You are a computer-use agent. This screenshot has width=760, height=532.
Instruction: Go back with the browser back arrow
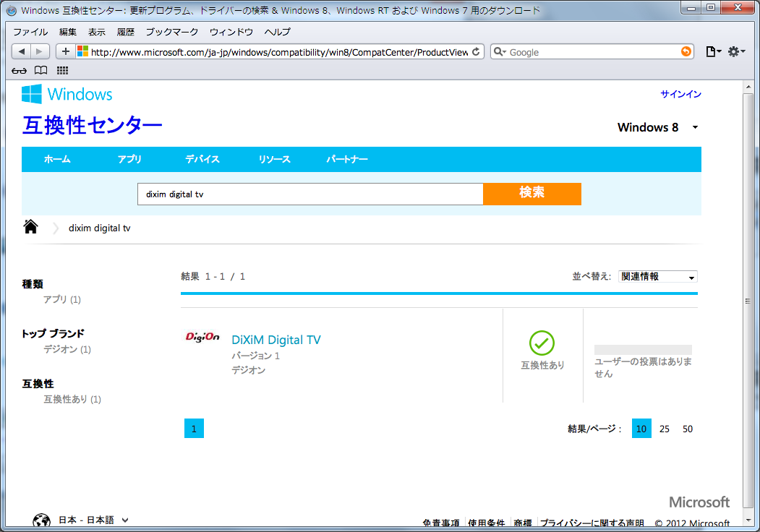(21, 51)
